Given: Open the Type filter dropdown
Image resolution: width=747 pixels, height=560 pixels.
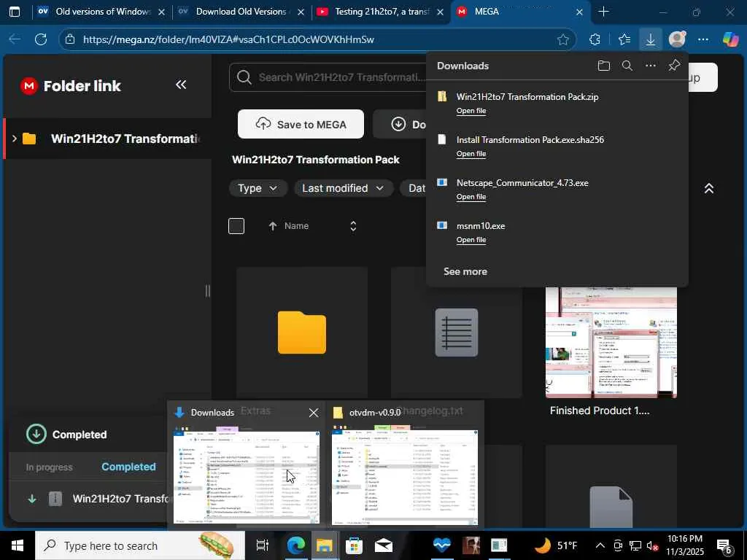Looking at the screenshot, I should [258, 189].
